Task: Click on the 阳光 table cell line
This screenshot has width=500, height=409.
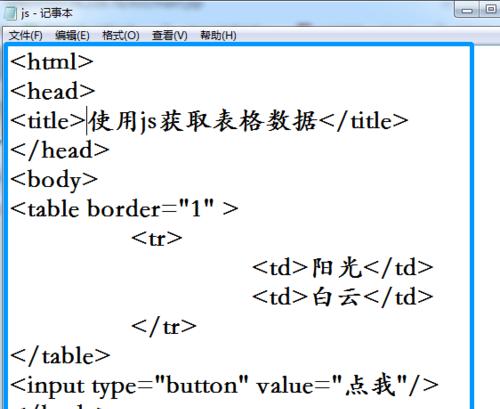Action: (x=343, y=268)
